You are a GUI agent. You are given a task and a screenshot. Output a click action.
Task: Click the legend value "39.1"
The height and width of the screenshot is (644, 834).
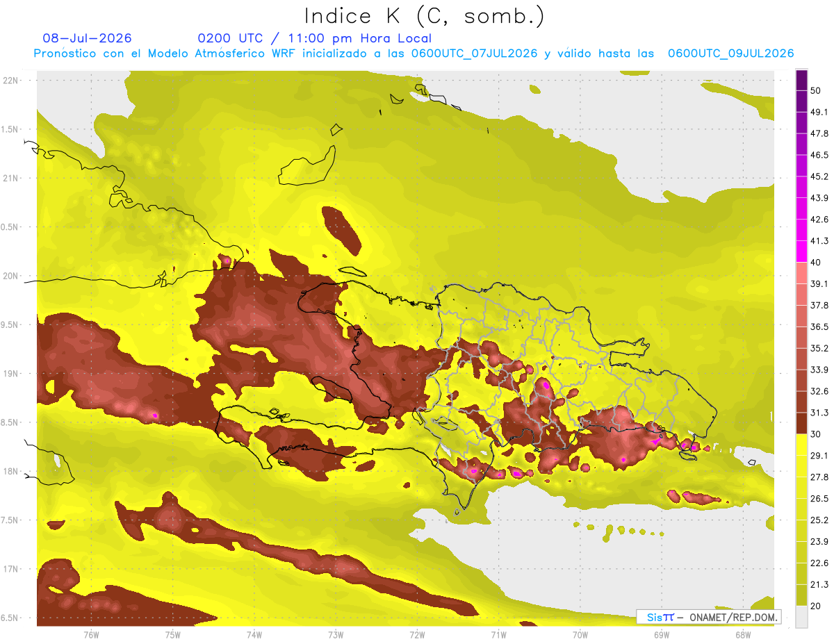pyautogui.click(x=820, y=284)
